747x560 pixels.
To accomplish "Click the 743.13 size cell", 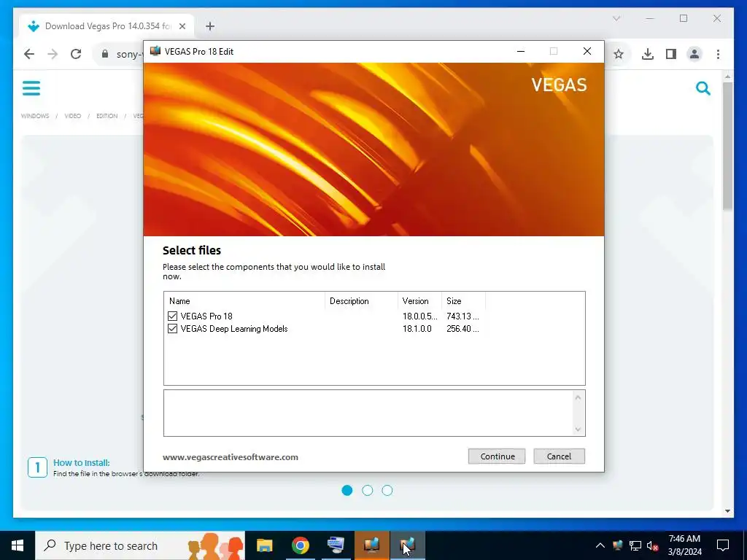I will pos(462,316).
